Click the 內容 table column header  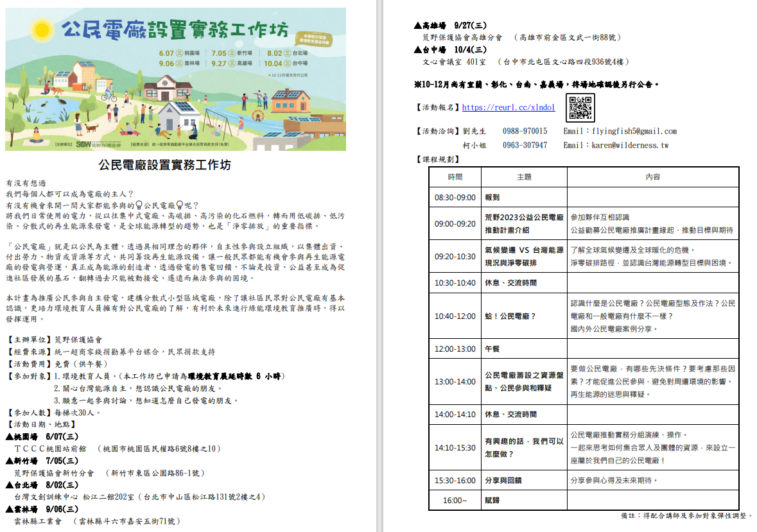pos(653,177)
